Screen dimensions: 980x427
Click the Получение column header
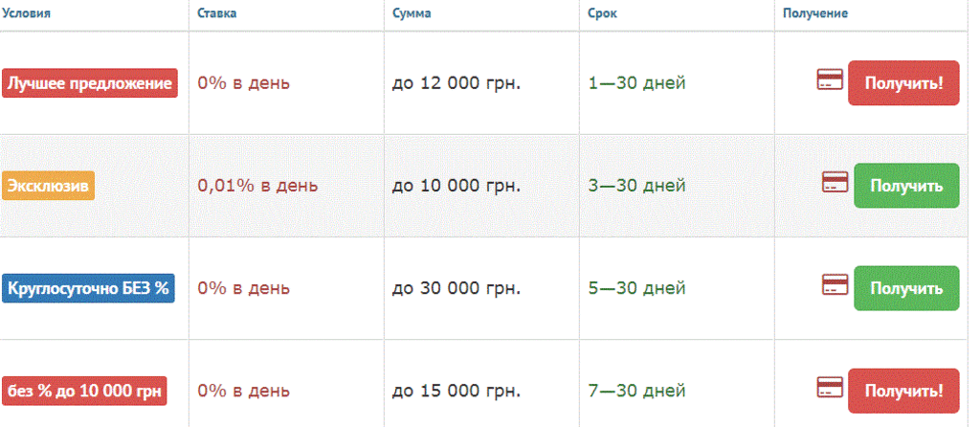click(x=815, y=13)
